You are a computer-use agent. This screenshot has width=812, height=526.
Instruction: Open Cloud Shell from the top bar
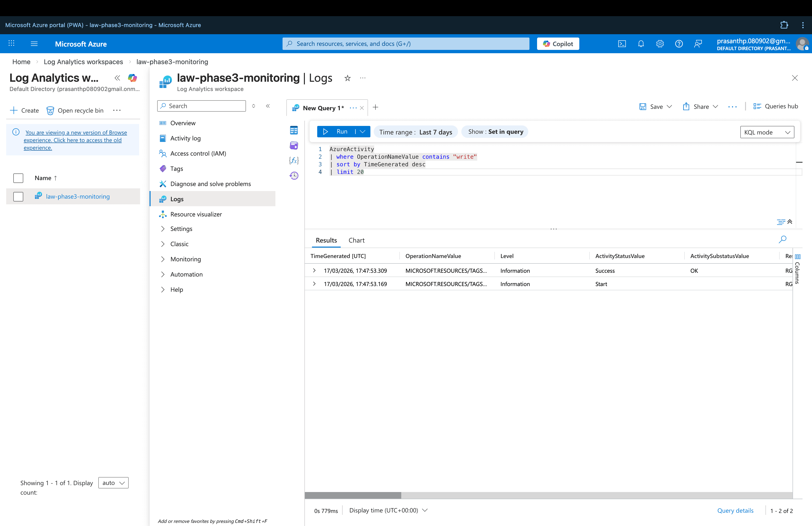[622, 44]
